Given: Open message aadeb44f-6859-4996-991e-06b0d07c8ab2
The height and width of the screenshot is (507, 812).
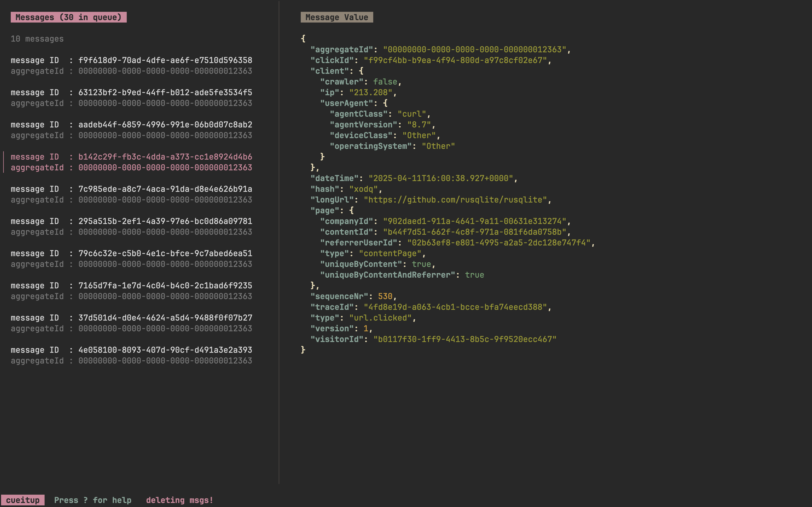Looking at the screenshot, I should pyautogui.click(x=165, y=125).
